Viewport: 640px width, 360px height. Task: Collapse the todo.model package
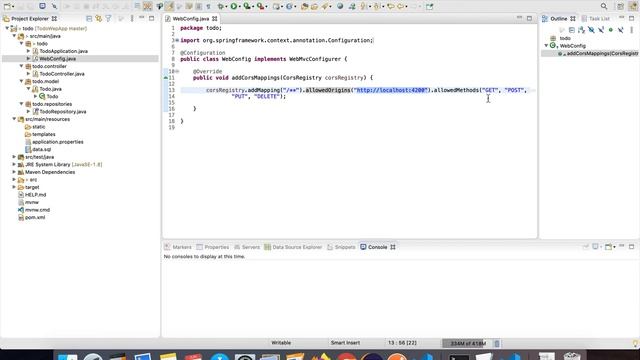[21, 81]
